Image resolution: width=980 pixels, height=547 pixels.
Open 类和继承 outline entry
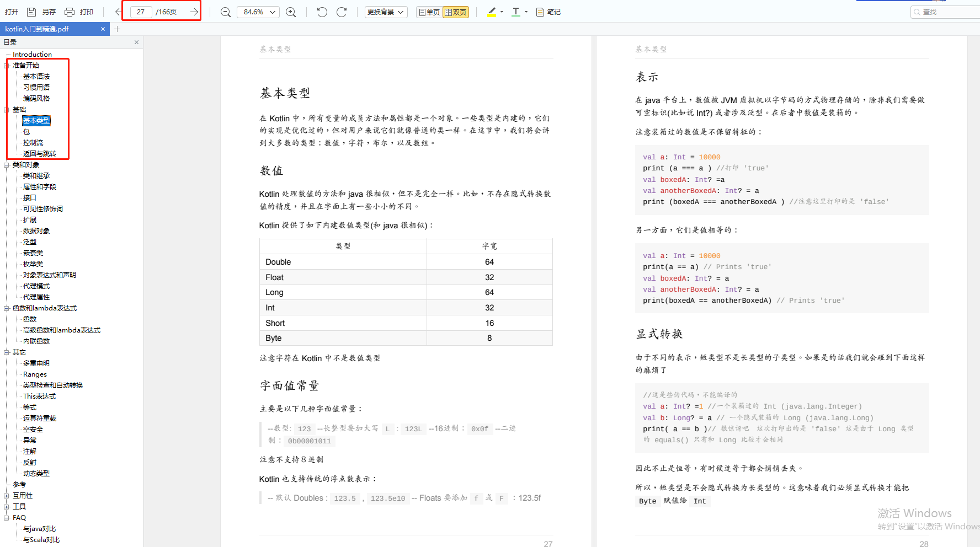pyautogui.click(x=36, y=175)
